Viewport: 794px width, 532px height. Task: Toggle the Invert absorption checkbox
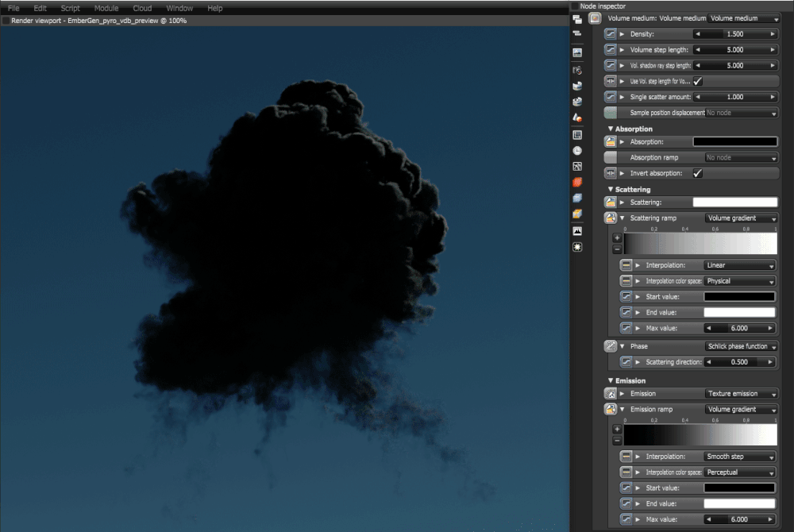pos(697,173)
